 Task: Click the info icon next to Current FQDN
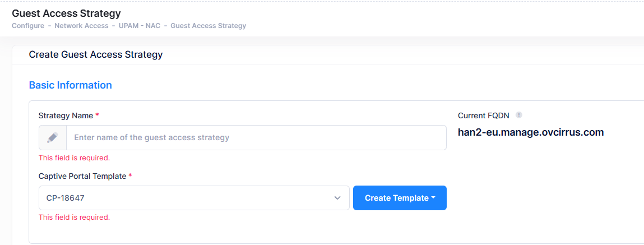pyautogui.click(x=519, y=115)
